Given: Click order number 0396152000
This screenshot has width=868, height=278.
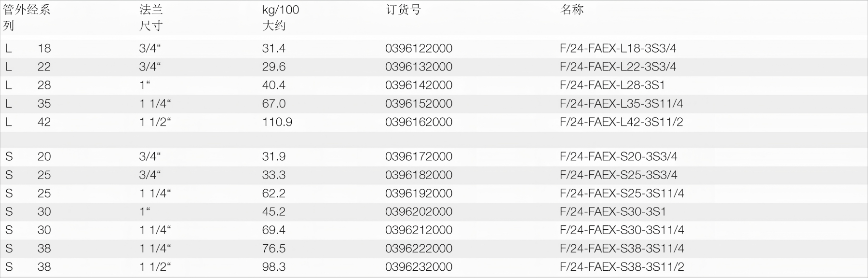Looking at the screenshot, I should click(x=419, y=104).
